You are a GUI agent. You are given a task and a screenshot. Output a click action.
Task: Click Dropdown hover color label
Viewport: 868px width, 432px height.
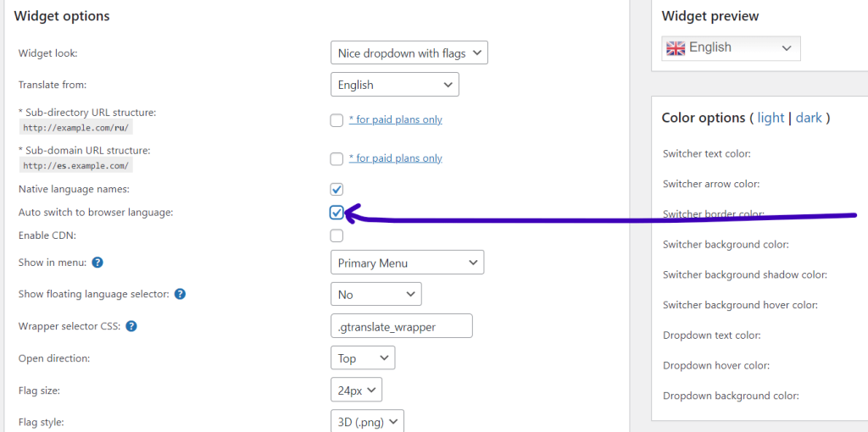coord(716,366)
